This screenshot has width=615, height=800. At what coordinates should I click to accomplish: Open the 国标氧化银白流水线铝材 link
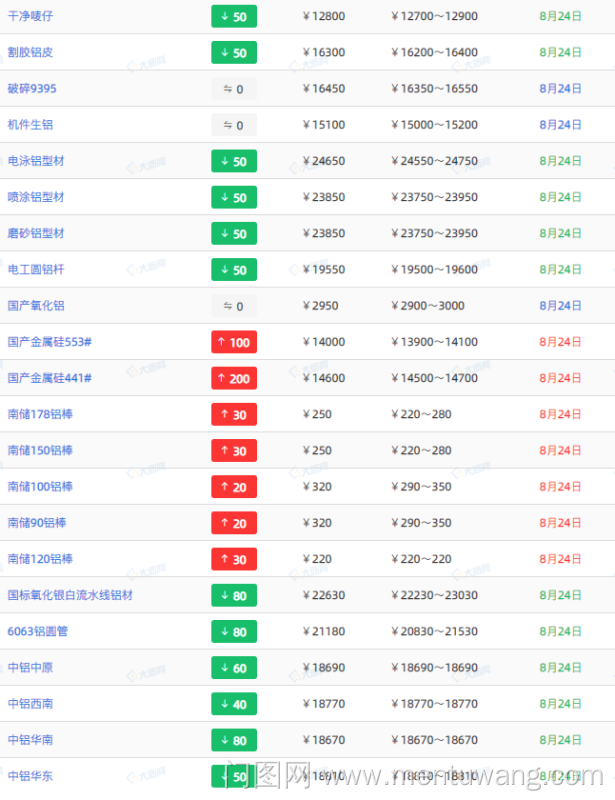[x=70, y=595]
